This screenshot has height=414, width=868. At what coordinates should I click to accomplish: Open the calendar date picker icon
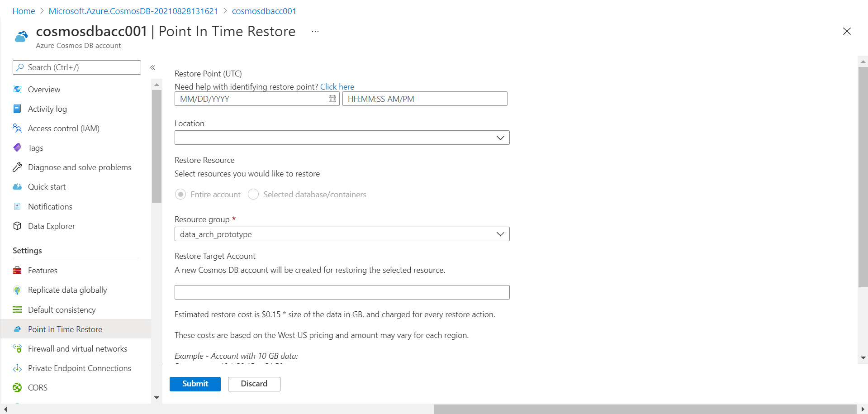[332, 99]
